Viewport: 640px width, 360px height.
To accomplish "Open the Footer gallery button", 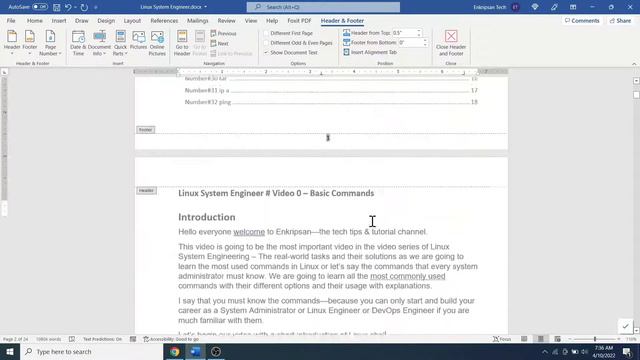I will [30, 43].
